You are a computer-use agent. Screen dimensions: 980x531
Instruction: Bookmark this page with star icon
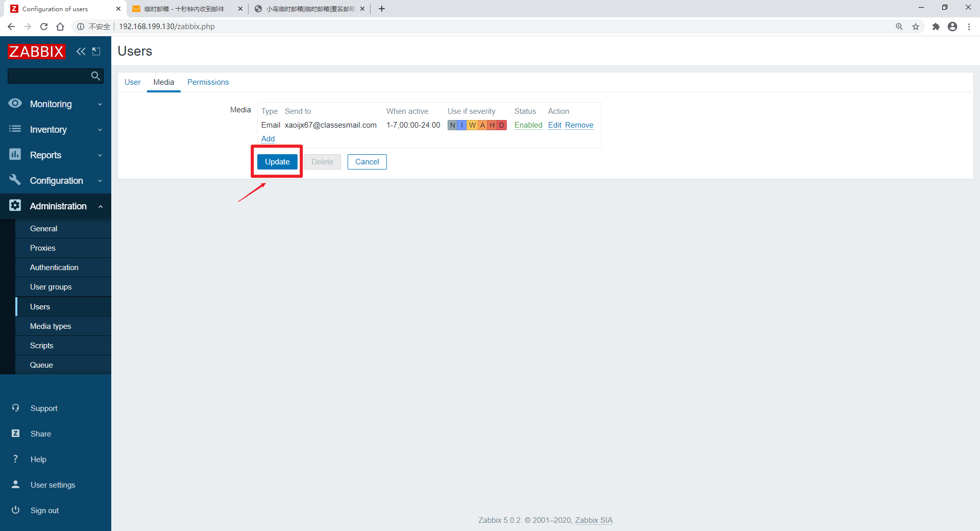[916, 27]
